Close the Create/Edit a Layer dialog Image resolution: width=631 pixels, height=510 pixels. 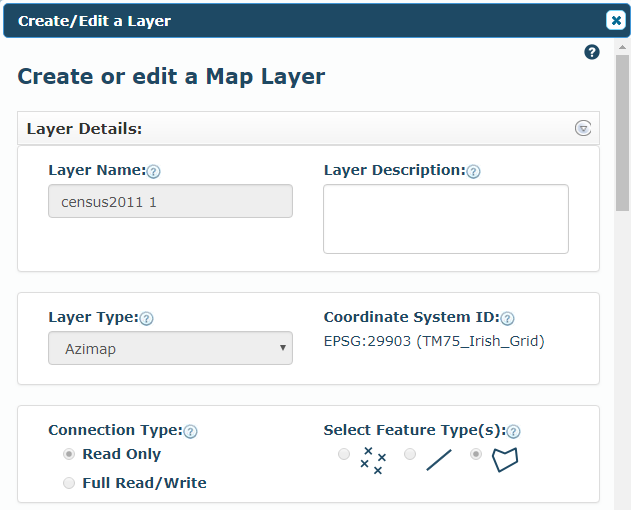tap(616, 21)
